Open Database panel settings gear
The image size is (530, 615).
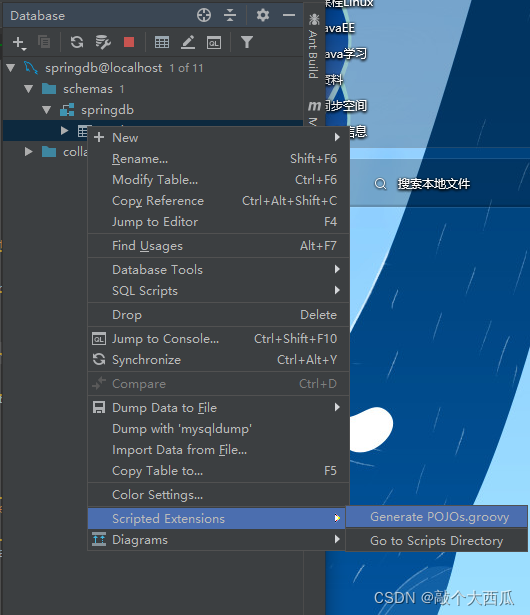click(x=263, y=15)
